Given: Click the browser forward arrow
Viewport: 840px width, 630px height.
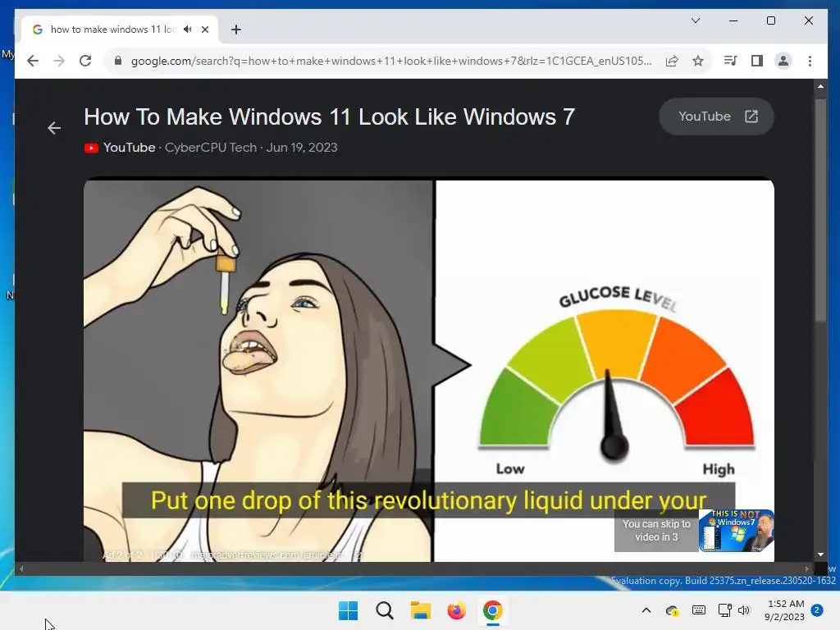Looking at the screenshot, I should tap(59, 61).
